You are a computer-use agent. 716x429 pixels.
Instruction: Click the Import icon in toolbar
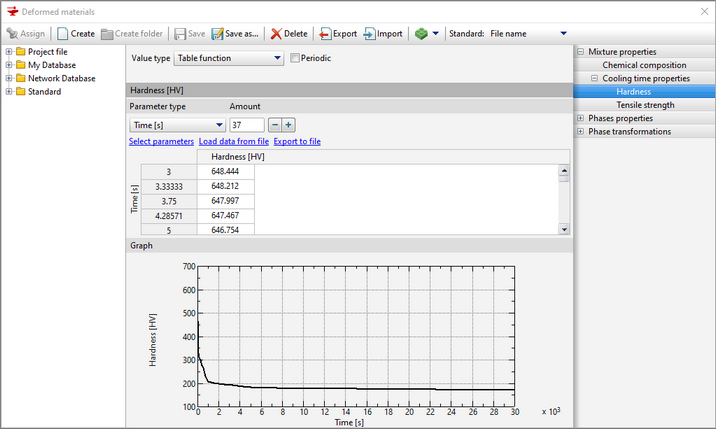pos(369,33)
